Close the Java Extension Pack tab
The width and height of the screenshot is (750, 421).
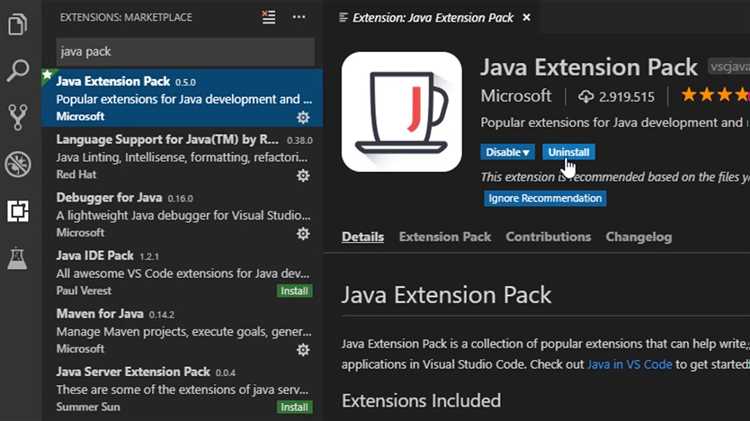[x=526, y=18]
